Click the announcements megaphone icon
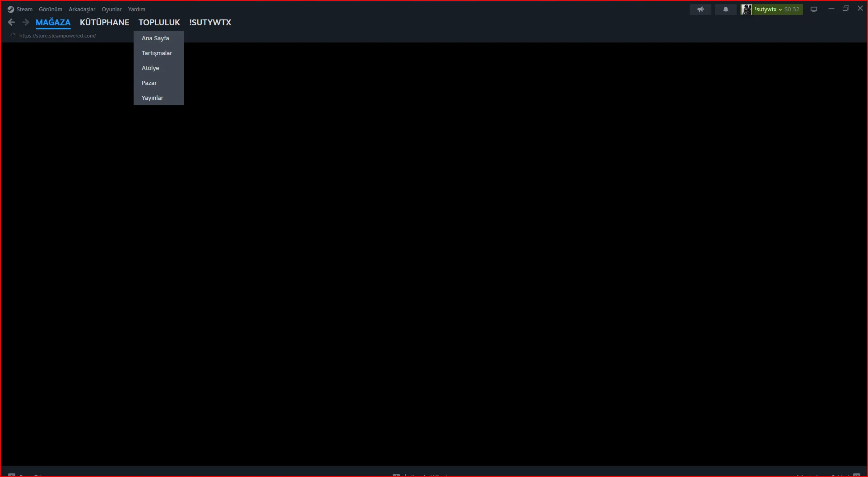 pos(700,9)
